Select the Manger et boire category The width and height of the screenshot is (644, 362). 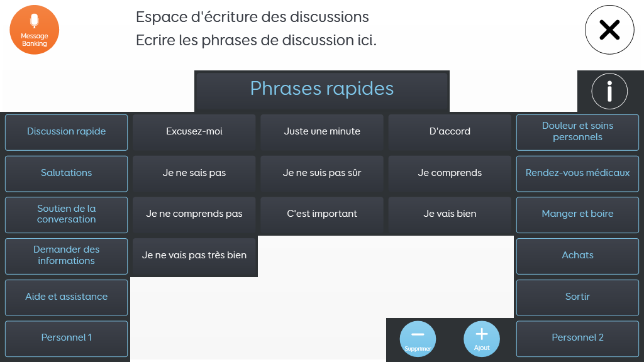coord(577,215)
